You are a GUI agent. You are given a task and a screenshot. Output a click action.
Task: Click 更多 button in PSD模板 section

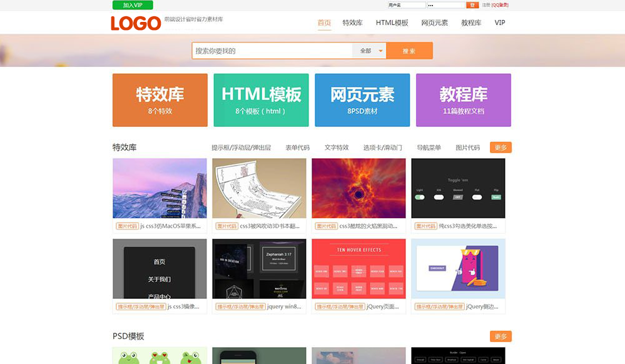pos(501,336)
